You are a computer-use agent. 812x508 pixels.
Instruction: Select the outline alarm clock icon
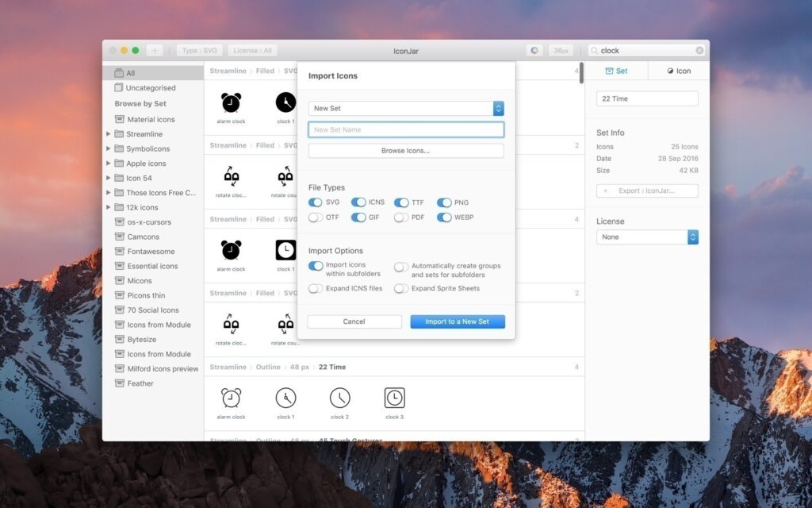(231, 398)
